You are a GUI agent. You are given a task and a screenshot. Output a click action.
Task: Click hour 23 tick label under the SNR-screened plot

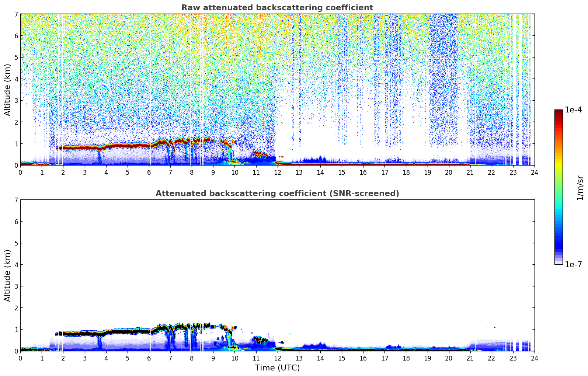tap(513, 358)
